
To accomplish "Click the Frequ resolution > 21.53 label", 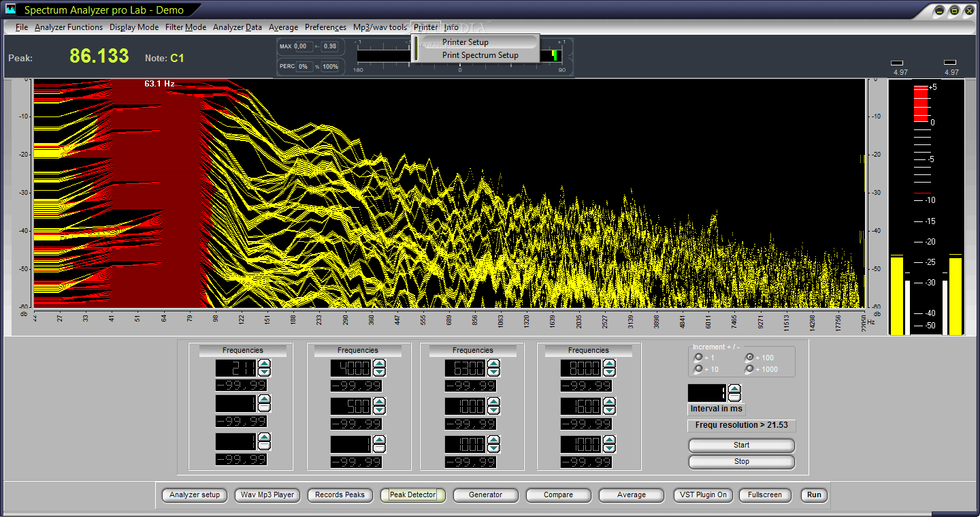I will pyautogui.click(x=741, y=425).
